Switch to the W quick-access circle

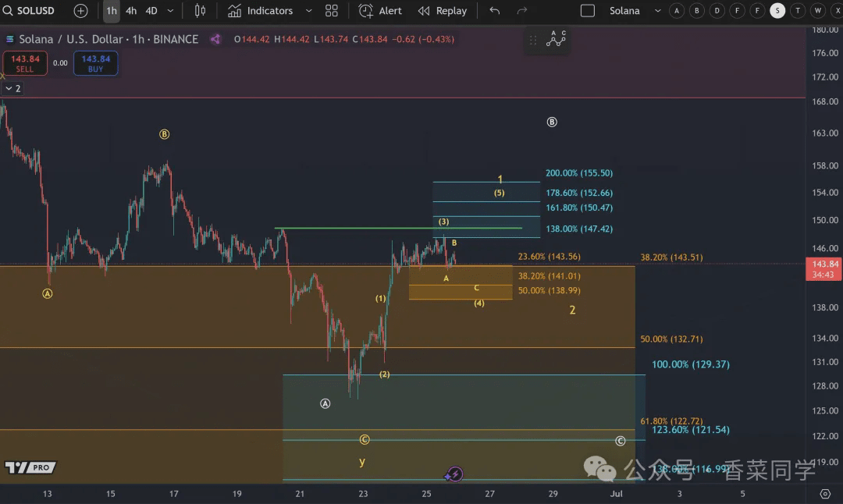click(x=818, y=11)
